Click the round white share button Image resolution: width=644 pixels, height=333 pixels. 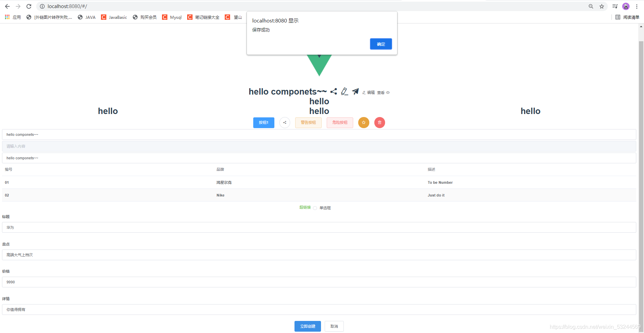(285, 123)
